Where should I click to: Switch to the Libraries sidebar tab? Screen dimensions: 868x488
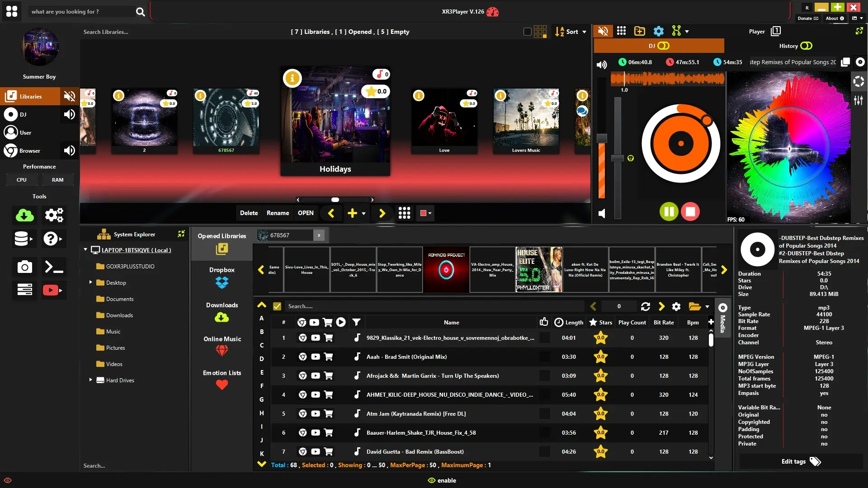coord(30,96)
